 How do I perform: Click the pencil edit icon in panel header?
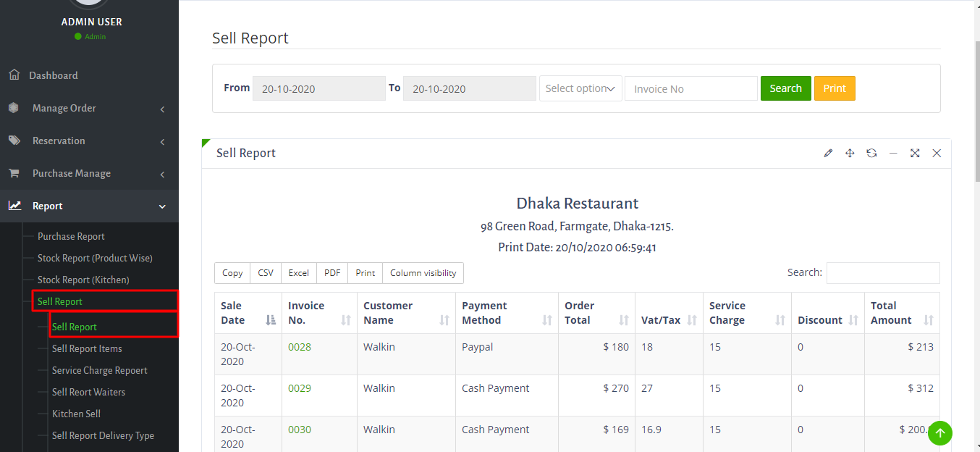[828, 153]
